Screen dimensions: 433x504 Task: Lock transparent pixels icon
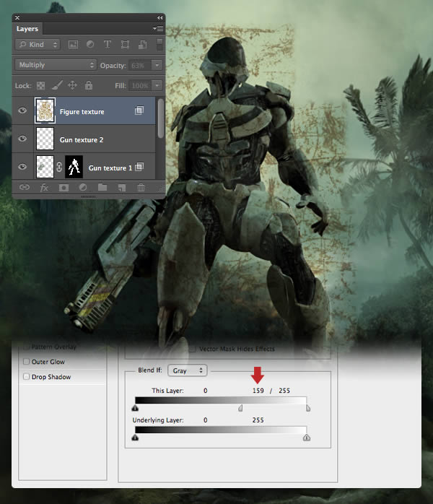(41, 85)
